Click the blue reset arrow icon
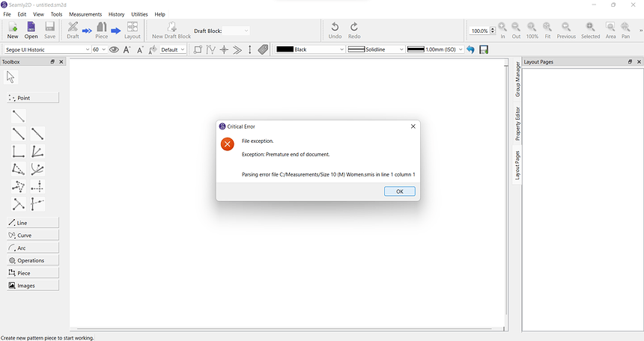The width and height of the screenshot is (644, 341). (470, 49)
